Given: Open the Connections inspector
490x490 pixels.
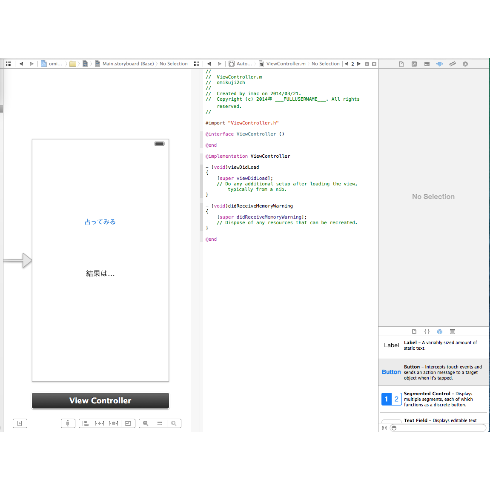Looking at the screenshot, I should (x=465, y=64).
